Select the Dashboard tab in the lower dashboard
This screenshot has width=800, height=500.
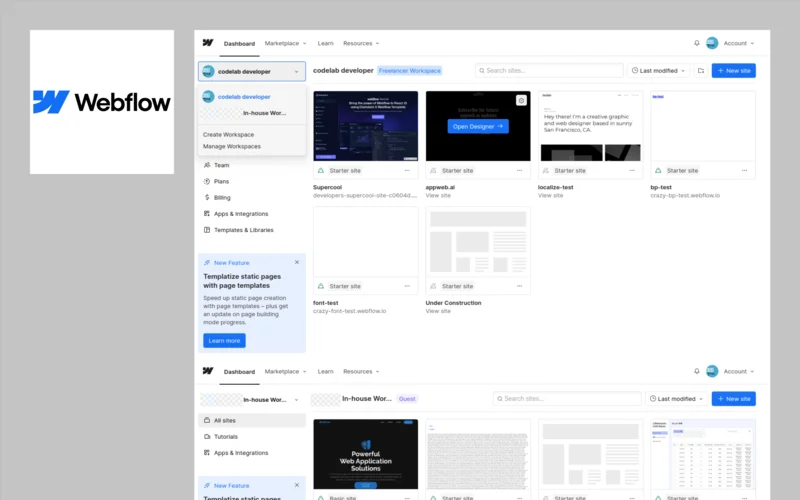239,372
